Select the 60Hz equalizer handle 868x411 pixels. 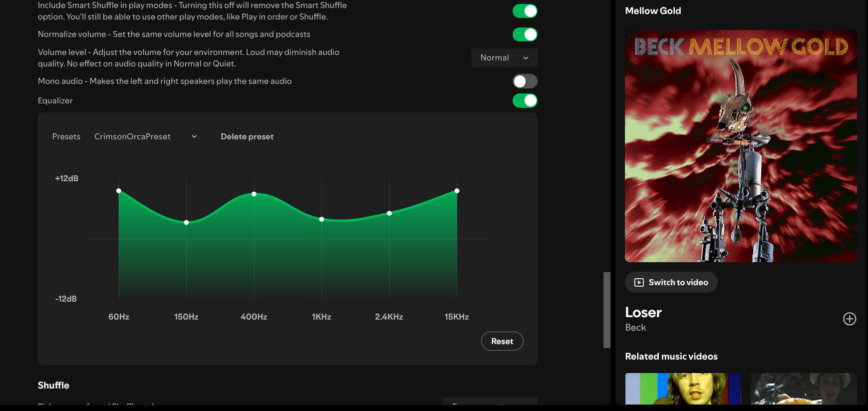pos(119,191)
